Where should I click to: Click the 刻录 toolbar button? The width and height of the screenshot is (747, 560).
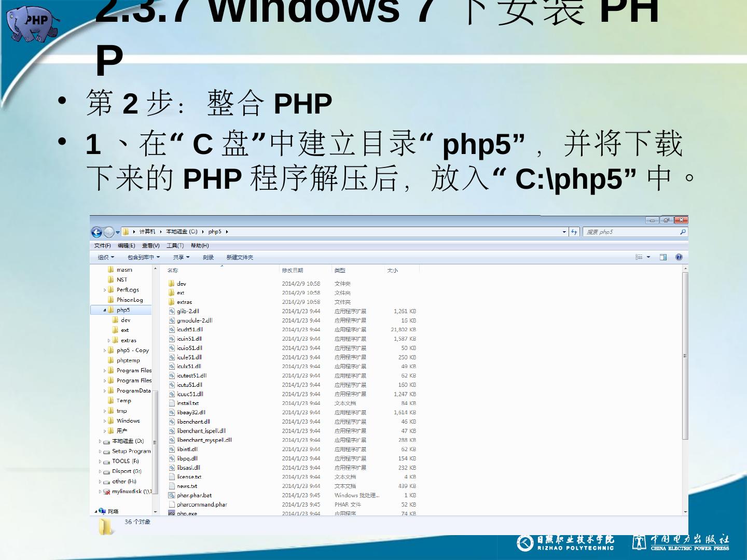[x=208, y=257]
